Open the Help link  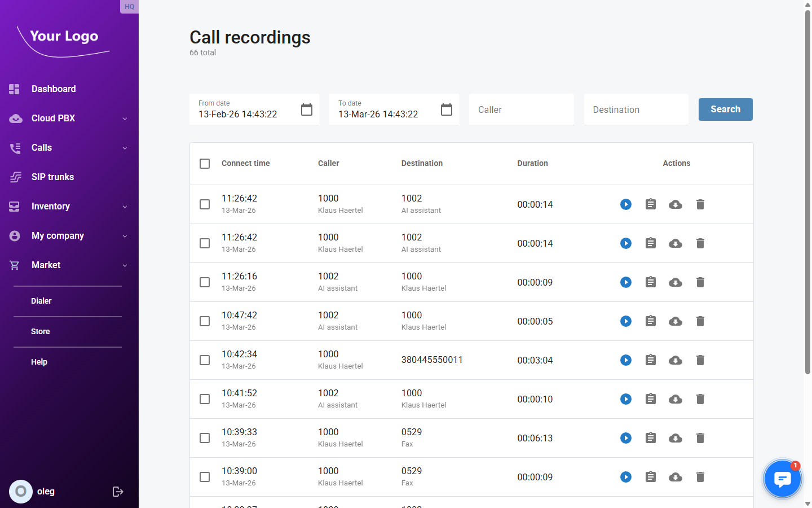coord(39,362)
